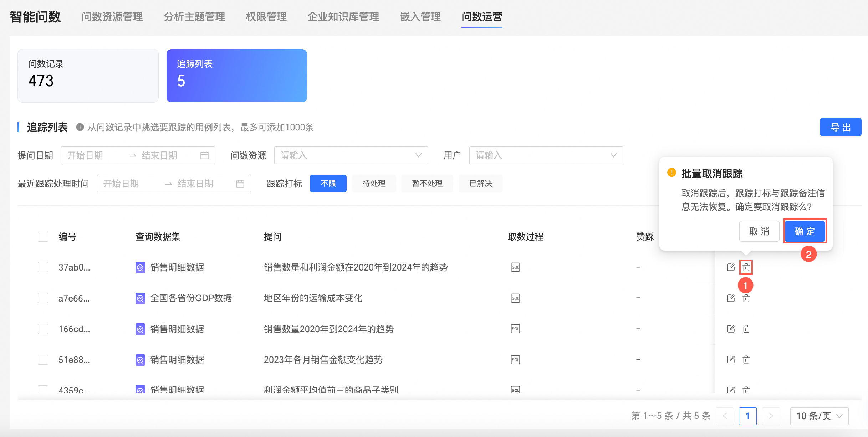Click edit icon for row 37ab0...

(x=731, y=267)
